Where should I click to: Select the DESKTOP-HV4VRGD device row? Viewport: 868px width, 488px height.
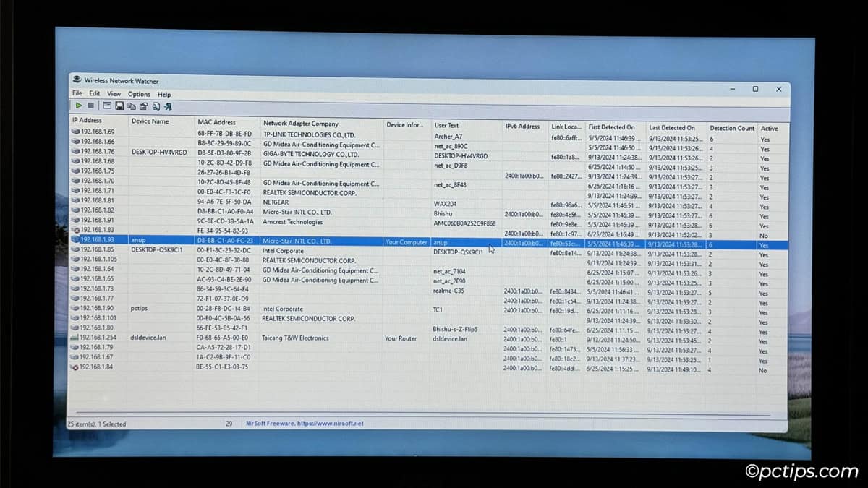(158, 153)
